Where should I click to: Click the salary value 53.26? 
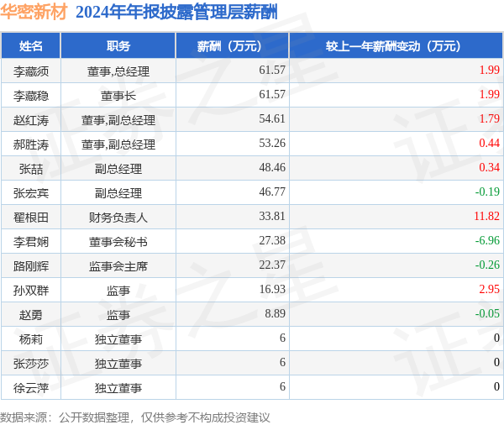click(x=272, y=143)
